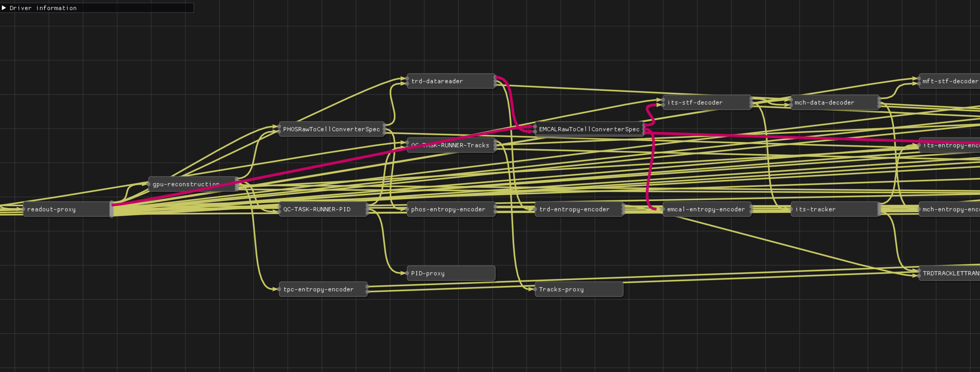Select the mft-stf-decoder node
This screenshot has height=372, width=980.
949,81
